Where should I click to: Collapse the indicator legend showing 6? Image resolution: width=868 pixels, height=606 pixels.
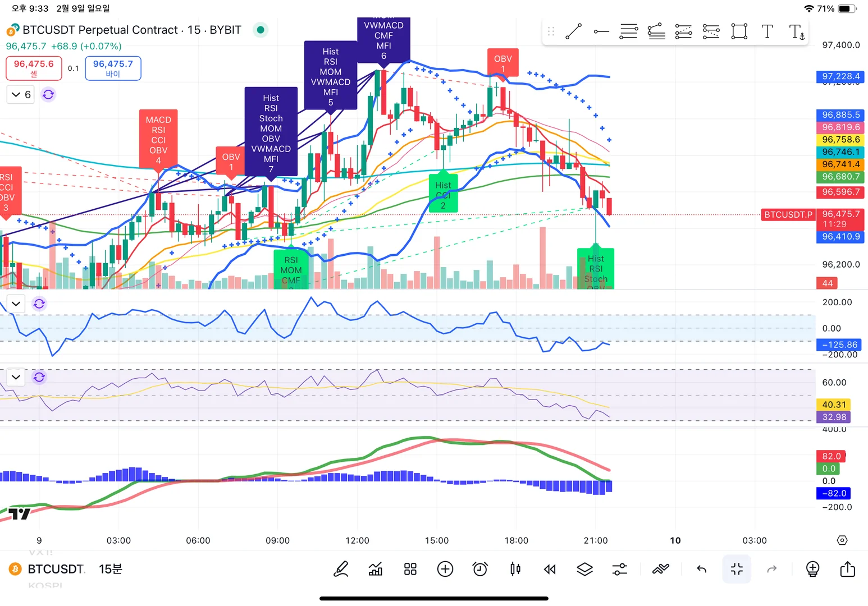(21, 94)
